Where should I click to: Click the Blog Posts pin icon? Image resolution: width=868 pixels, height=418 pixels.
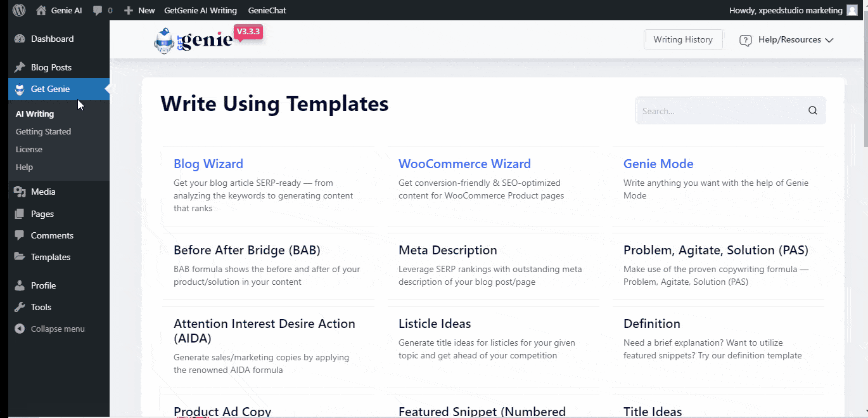[x=20, y=67]
